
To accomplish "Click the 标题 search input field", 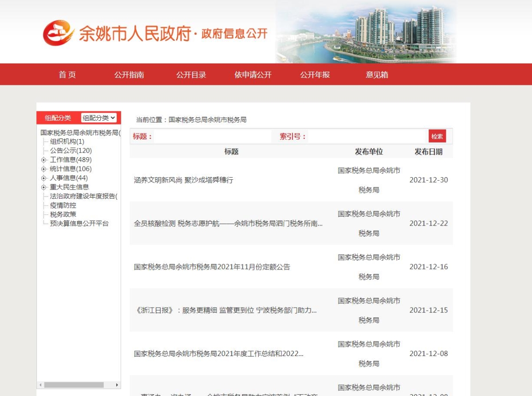I will (213, 136).
